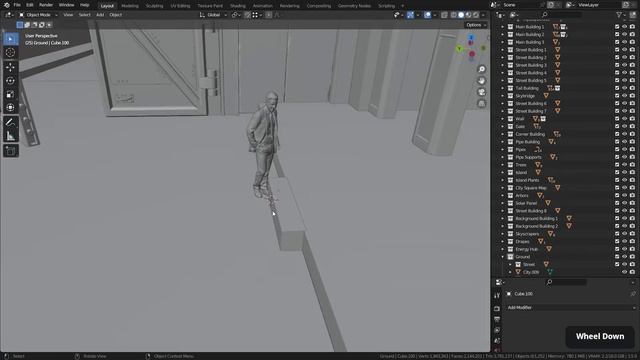Hide City.009 object with its eye icon

point(624,272)
